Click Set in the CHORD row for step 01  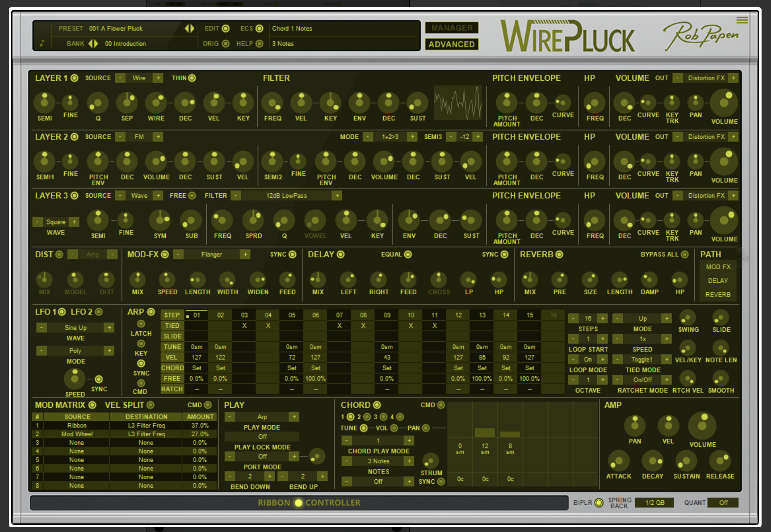(x=196, y=368)
